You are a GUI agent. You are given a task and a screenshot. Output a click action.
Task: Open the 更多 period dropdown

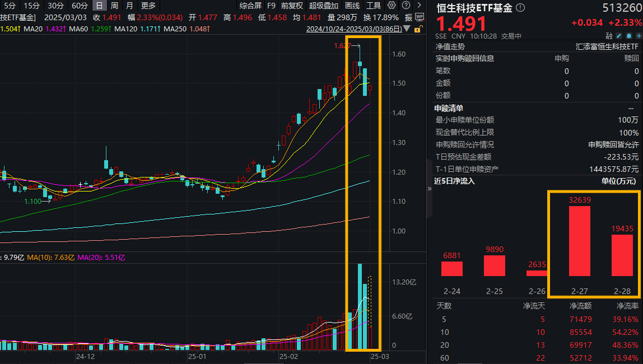pos(147,6)
